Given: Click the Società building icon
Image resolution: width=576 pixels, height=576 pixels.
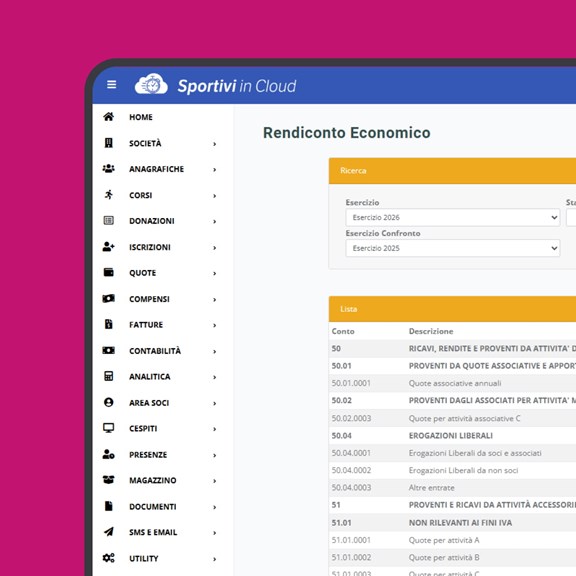Looking at the screenshot, I should tap(108, 143).
